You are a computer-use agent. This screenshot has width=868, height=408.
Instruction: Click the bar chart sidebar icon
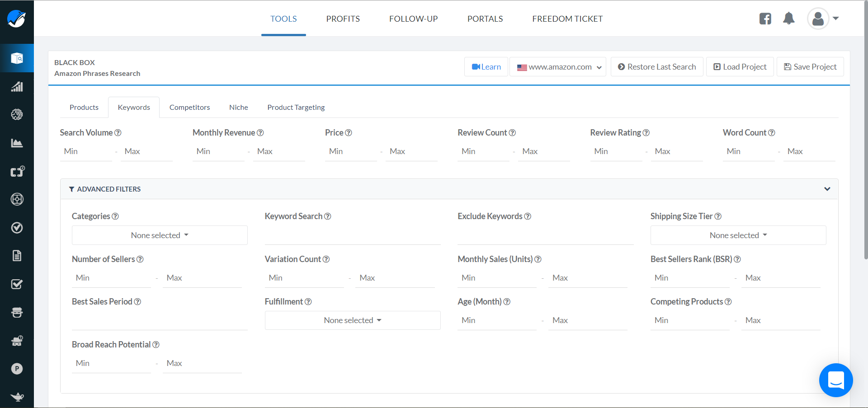17,86
